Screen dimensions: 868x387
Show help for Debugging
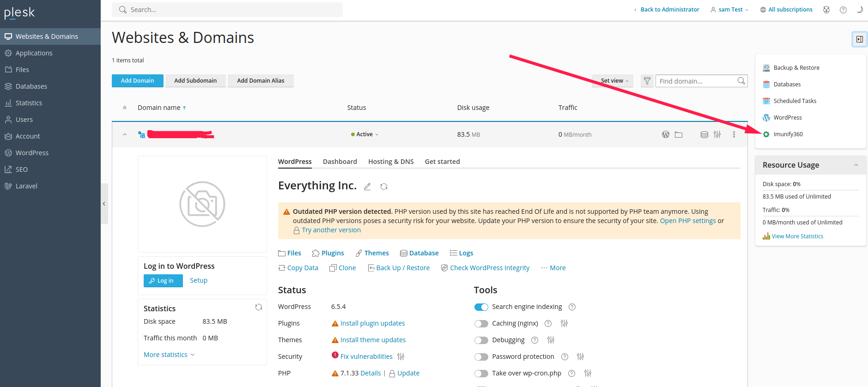click(534, 340)
